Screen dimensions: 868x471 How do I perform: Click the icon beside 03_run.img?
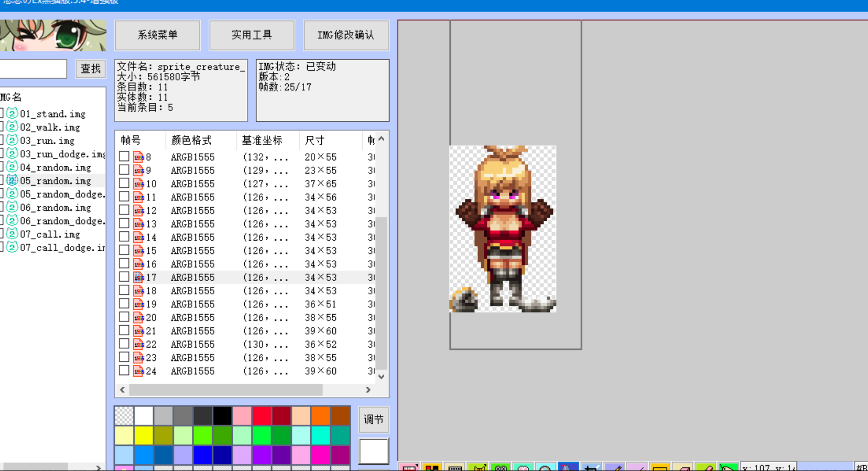(x=12, y=140)
